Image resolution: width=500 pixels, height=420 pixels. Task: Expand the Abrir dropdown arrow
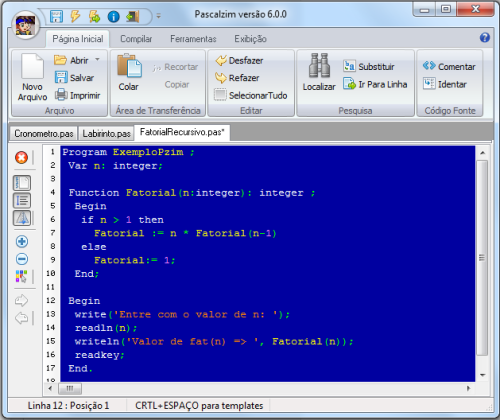pos(97,60)
